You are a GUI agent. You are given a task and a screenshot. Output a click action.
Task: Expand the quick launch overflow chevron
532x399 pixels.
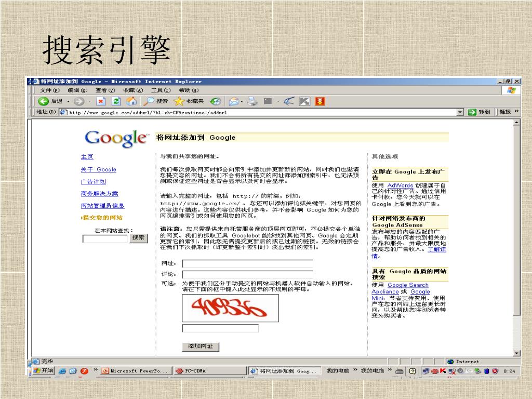[96, 370]
